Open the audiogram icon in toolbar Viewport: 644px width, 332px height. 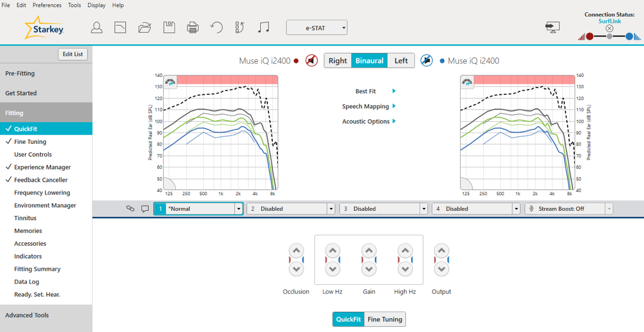pos(121,28)
